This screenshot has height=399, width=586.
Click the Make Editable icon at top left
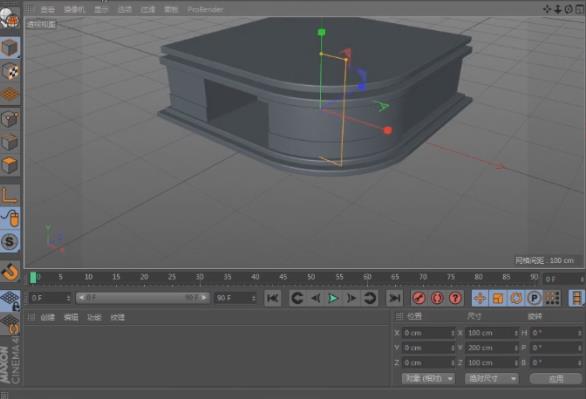10,18
